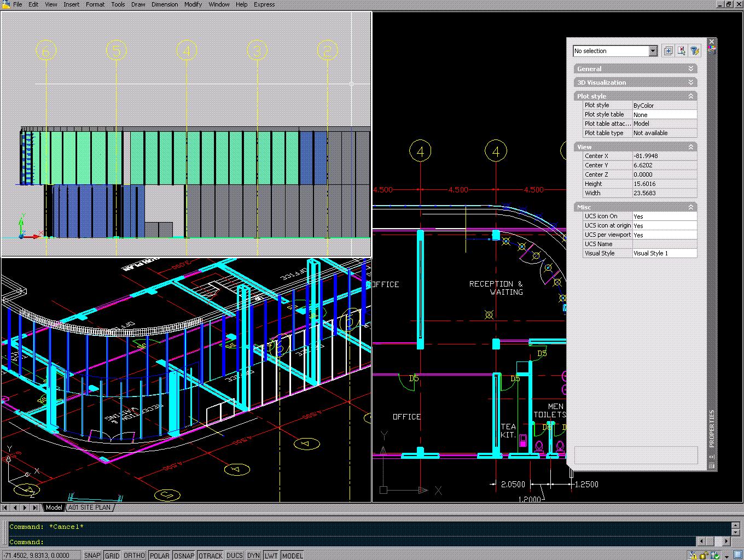Open the Edit menu

[x=33, y=4]
